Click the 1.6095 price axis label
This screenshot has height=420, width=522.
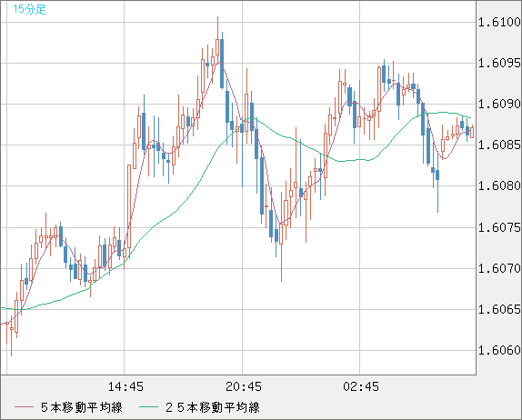tap(499, 63)
